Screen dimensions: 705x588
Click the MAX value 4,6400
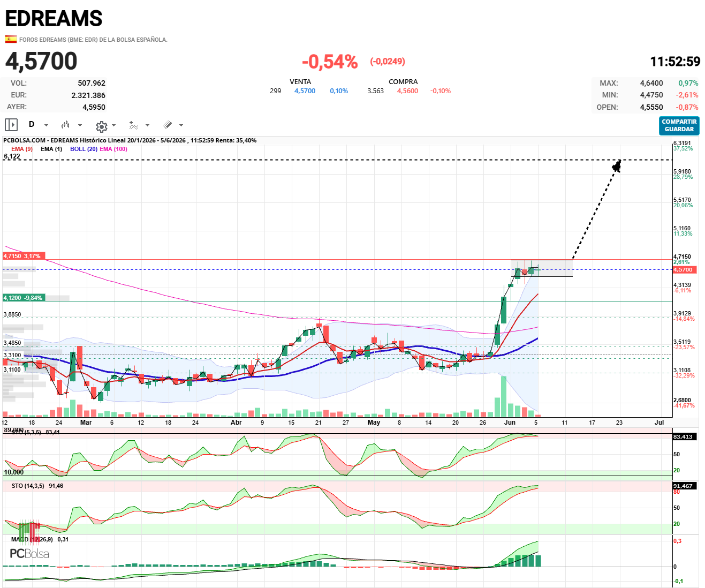[x=651, y=83]
